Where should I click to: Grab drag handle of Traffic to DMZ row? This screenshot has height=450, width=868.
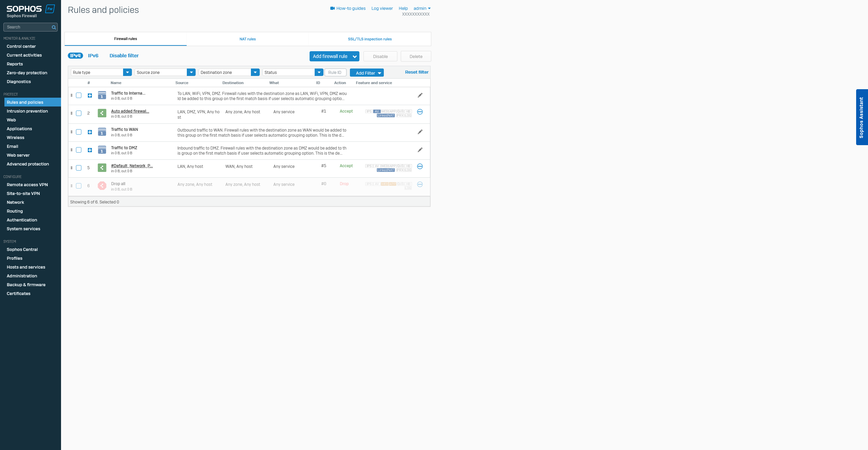pos(72,150)
